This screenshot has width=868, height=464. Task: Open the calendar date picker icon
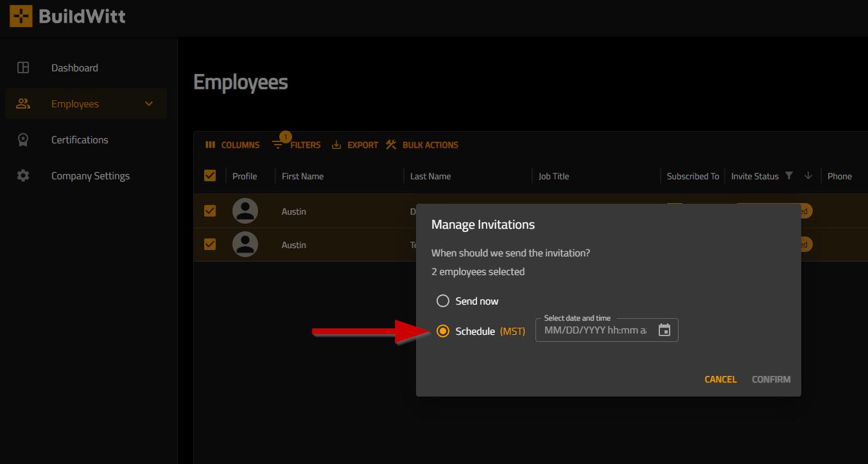pyautogui.click(x=664, y=330)
